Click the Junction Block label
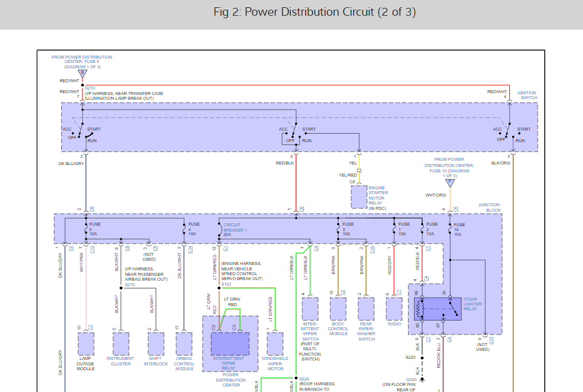 pyautogui.click(x=490, y=204)
